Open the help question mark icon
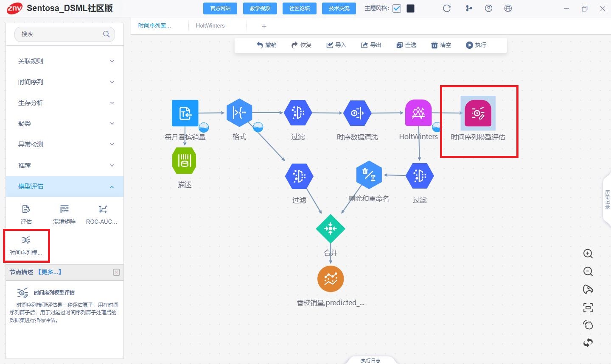The height and width of the screenshot is (364, 611). [x=489, y=8]
